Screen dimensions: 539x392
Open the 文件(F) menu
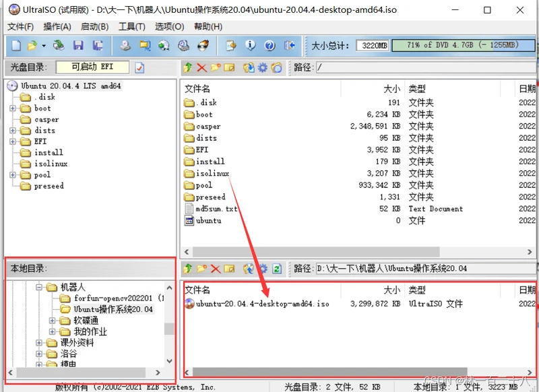(x=21, y=26)
